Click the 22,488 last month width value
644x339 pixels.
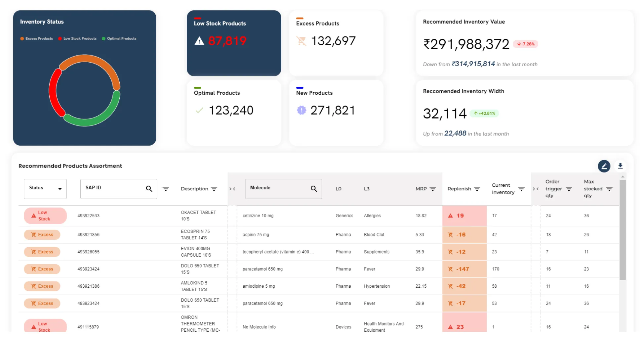(455, 133)
